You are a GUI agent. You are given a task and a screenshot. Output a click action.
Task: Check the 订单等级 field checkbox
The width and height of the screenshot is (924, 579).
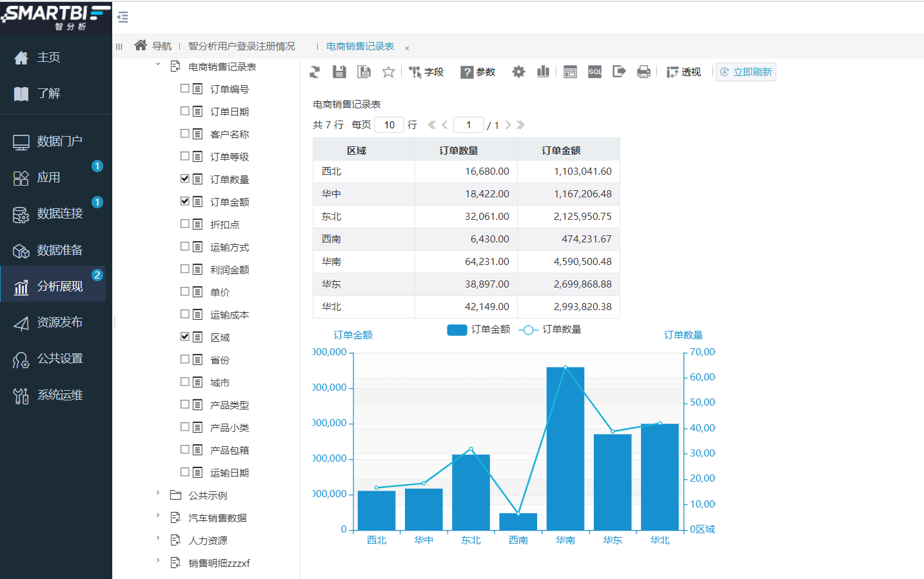[x=185, y=156]
